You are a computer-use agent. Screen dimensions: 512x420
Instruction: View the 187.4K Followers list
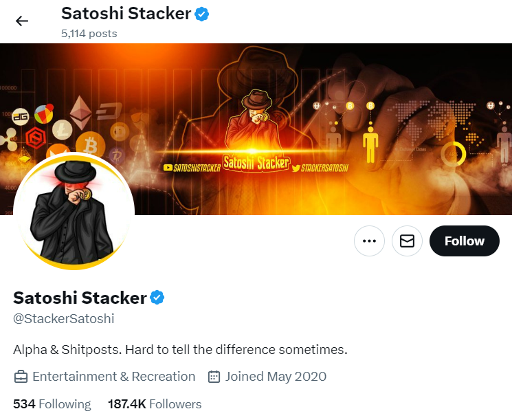pyautogui.click(x=155, y=404)
